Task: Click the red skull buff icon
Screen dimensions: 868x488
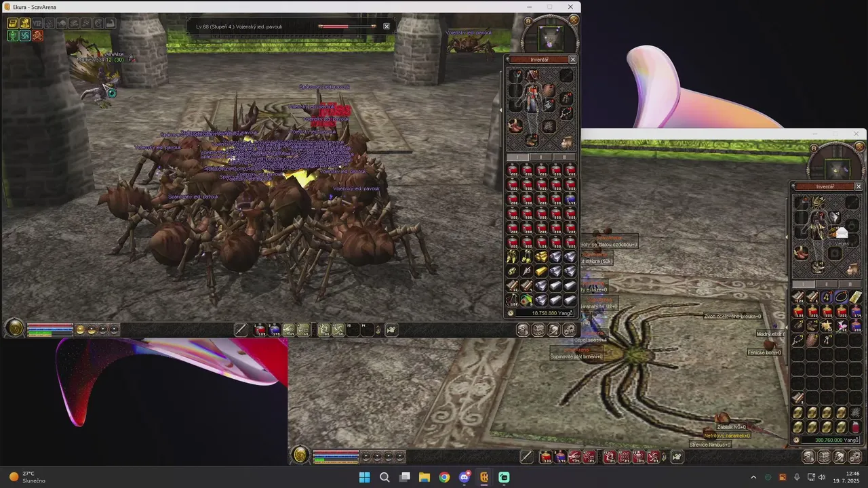Action: tap(37, 35)
